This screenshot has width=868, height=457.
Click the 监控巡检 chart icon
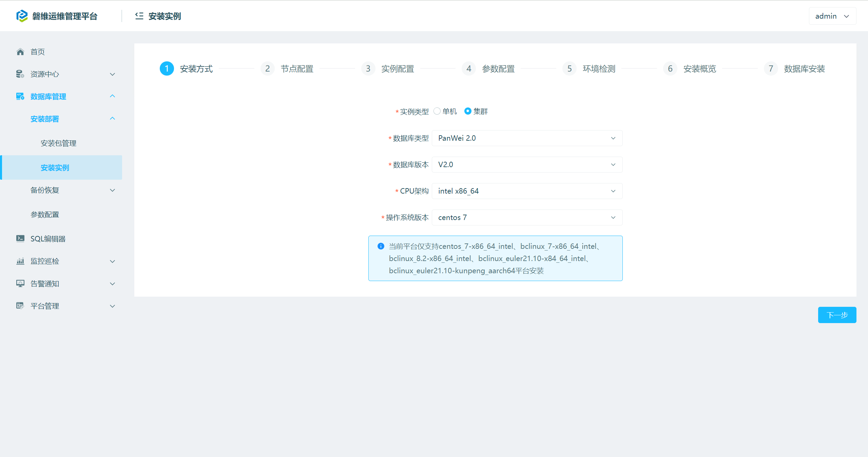20,261
